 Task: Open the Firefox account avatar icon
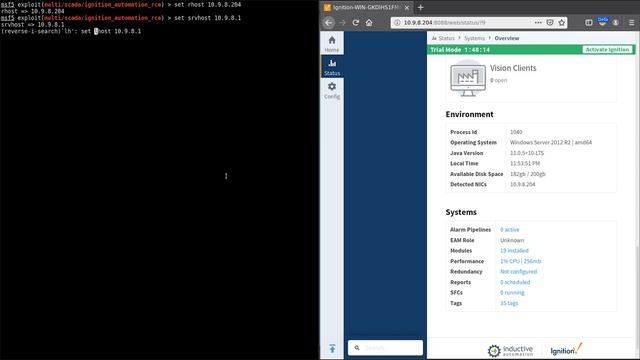click(616, 22)
